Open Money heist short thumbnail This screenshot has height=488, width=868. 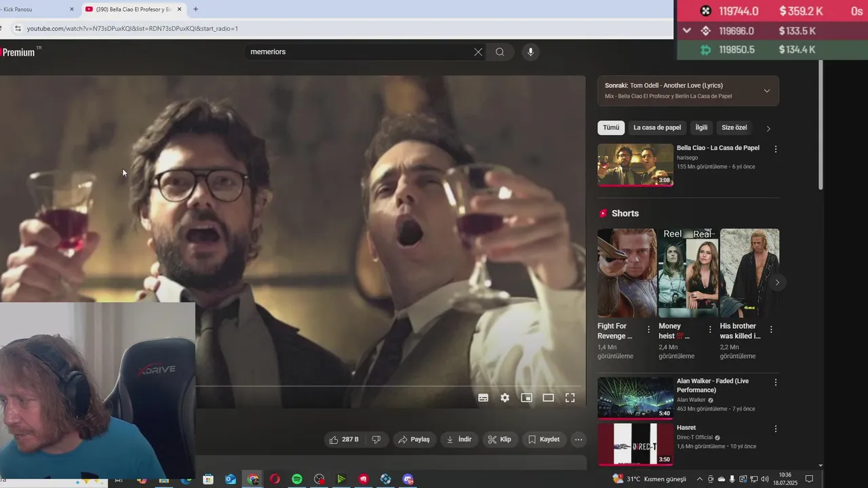(688, 273)
